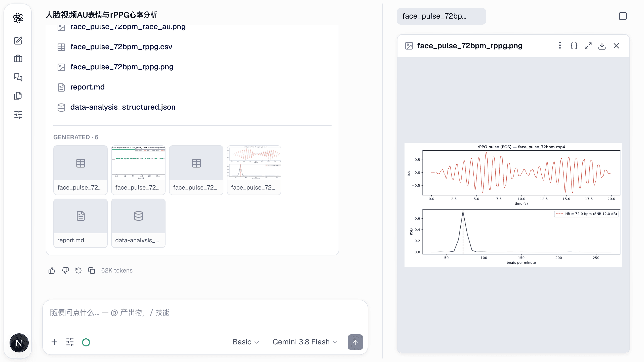Click the atom logo in the sidebar

coord(18,18)
